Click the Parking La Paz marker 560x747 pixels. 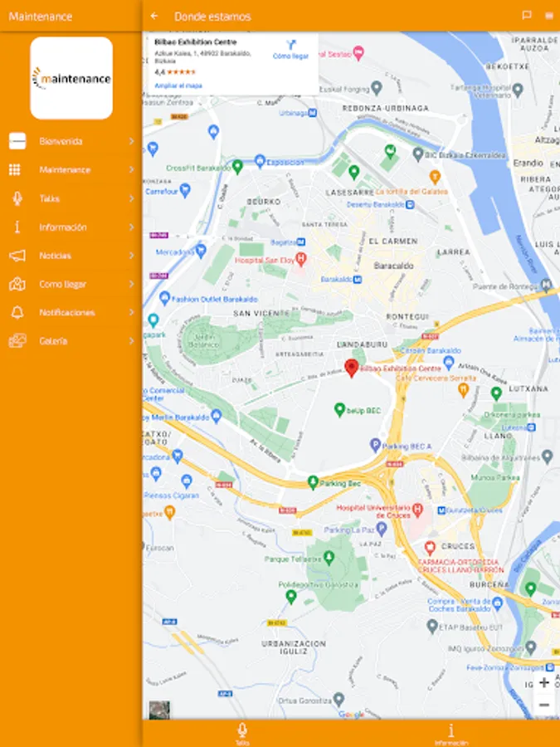381,529
